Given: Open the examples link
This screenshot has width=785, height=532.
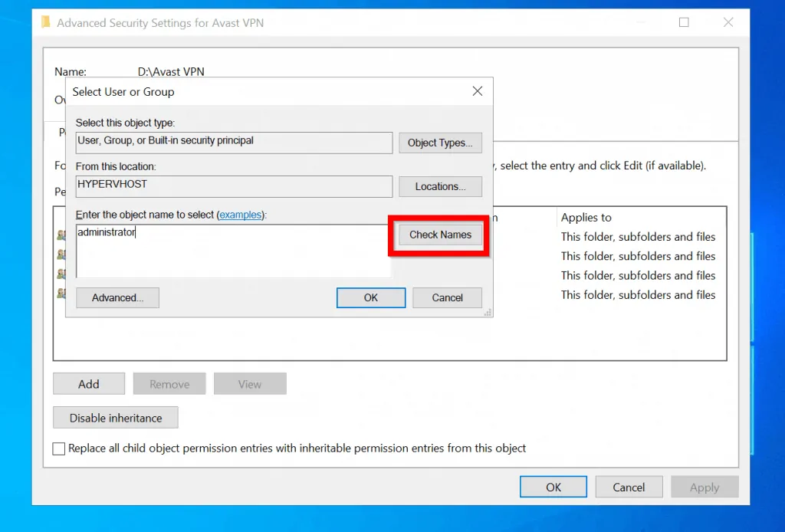Looking at the screenshot, I should (241, 215).
